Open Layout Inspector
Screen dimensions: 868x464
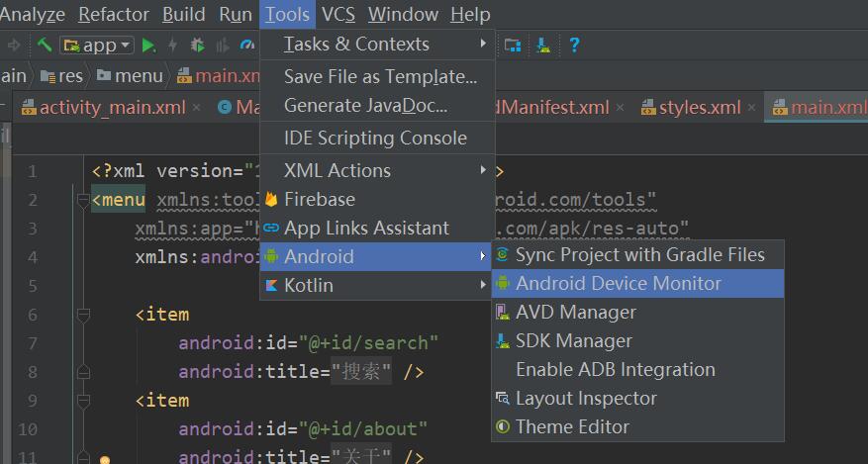(637, 398)
